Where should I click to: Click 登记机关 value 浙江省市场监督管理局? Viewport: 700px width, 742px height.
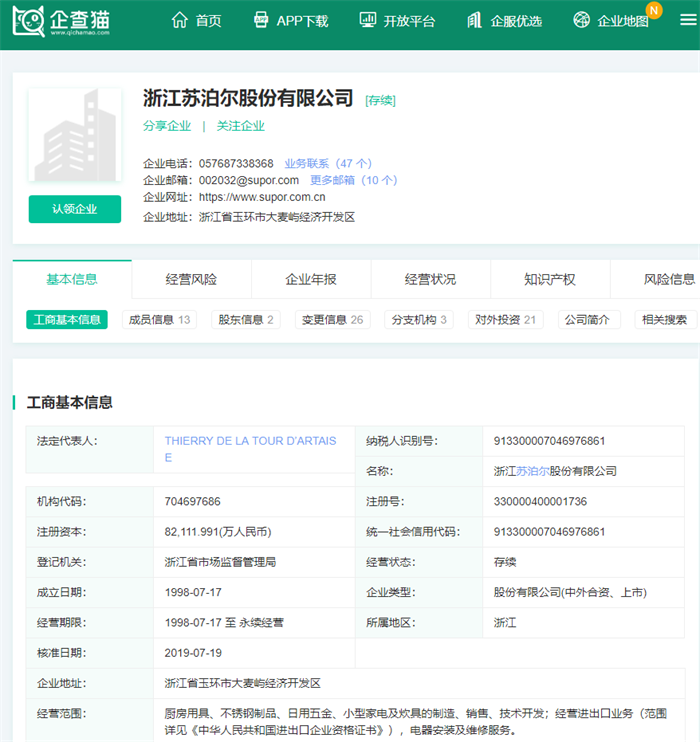click(221, 562)
